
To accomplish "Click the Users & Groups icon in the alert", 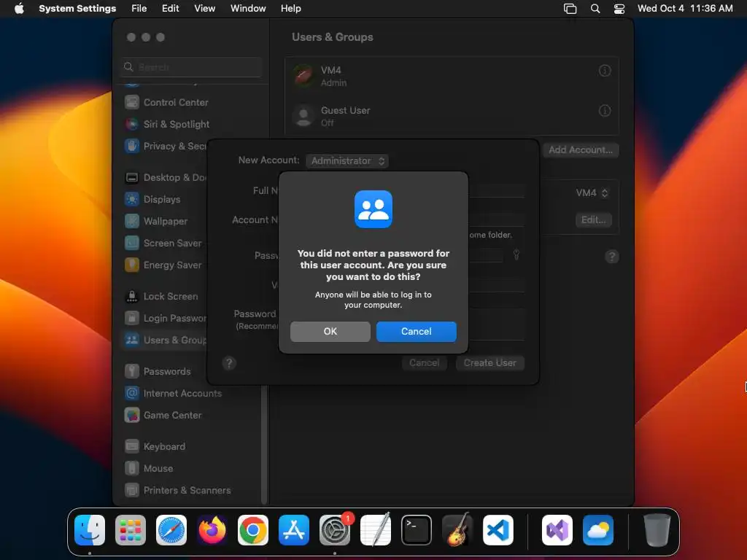I will pos(373,209).
